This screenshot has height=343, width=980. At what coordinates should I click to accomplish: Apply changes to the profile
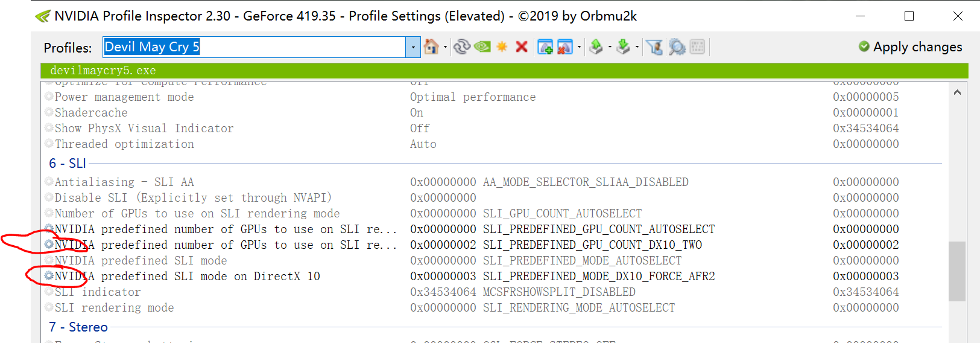pyautogui.click(x=911, y=46)
